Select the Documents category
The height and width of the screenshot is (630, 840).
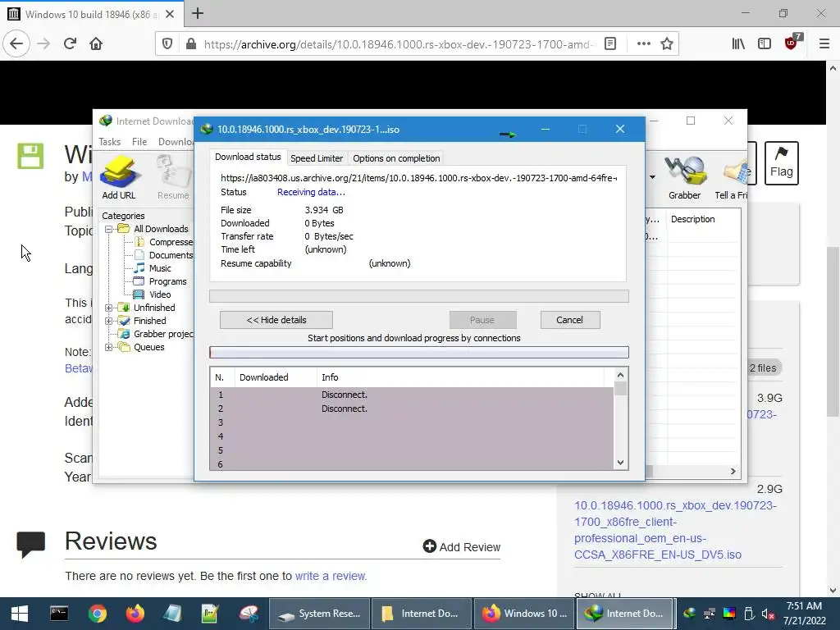[x=171, y=255]
